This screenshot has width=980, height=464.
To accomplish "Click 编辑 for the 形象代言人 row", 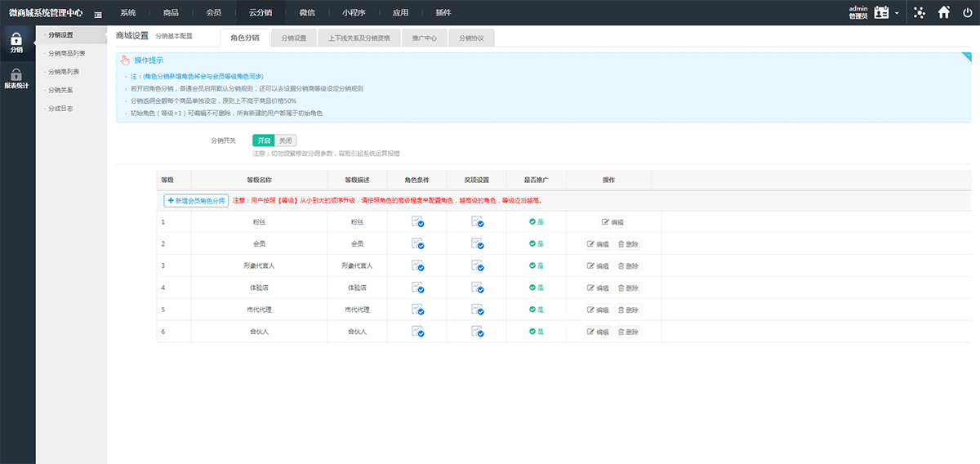I will pos(598,265).
